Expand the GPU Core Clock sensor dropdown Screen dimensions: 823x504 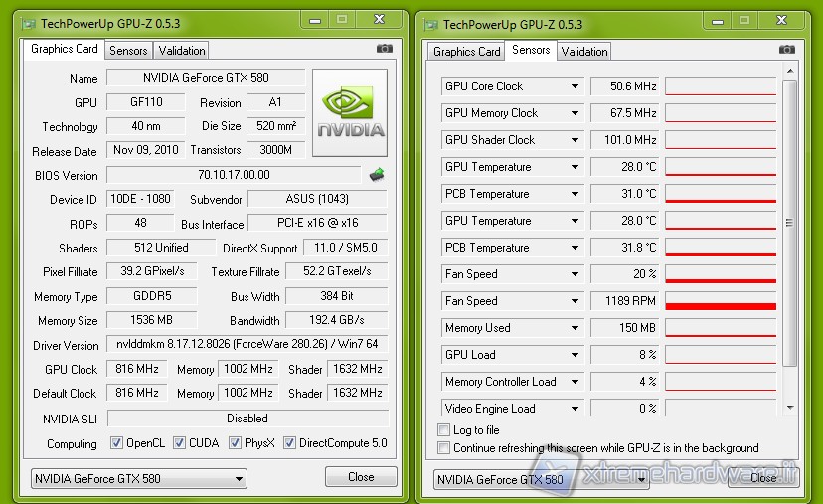pyautogui.click(x=575, y=86)
